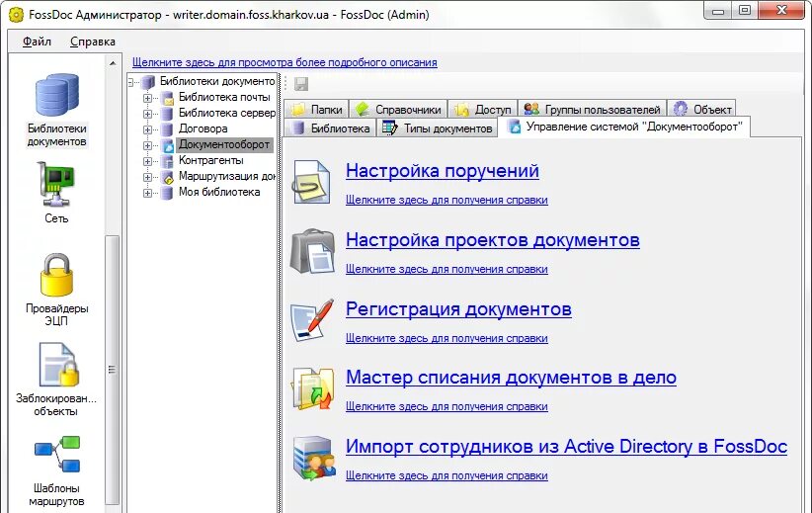The image size is (812, 513).
Task: Expand the Моя библиотека tree node
Action: [x=147, y=193]
